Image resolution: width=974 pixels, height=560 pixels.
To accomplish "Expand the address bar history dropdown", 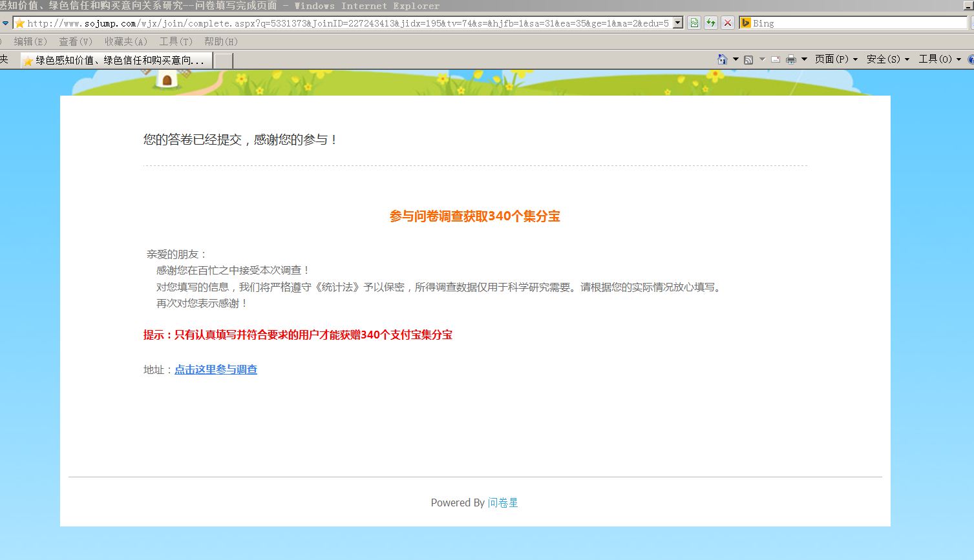I will pyautogui.click(x=678, y=23).
